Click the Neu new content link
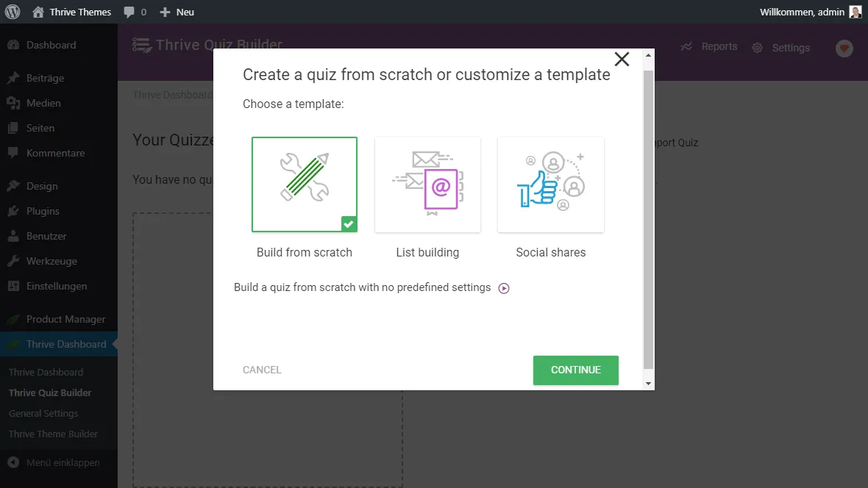Screen dimensions: 868x488 185,12
